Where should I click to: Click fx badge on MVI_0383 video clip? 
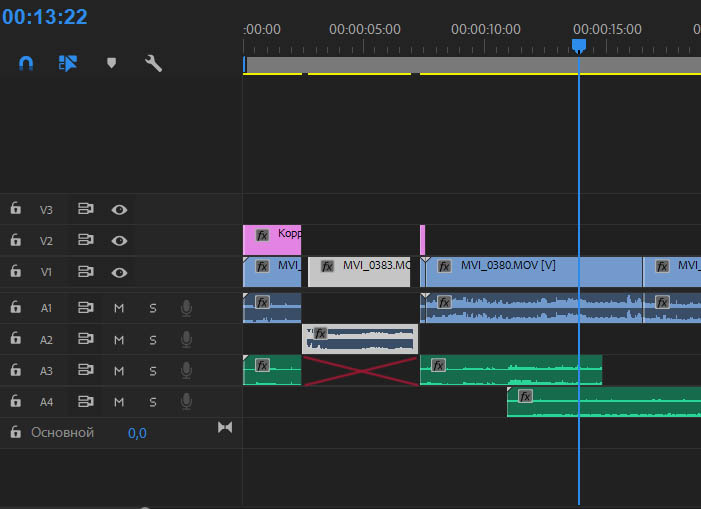(327, 267)
